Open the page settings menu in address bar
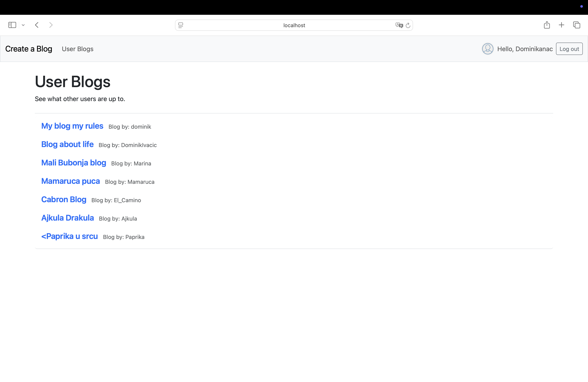Screen dimensions: 588x382 (181, 25)
